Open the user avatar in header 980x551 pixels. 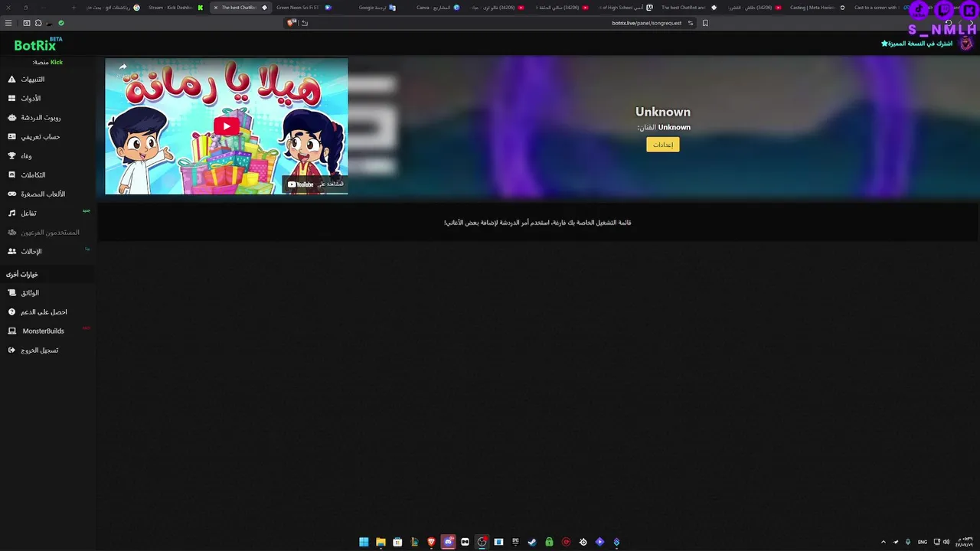(965, 43)
